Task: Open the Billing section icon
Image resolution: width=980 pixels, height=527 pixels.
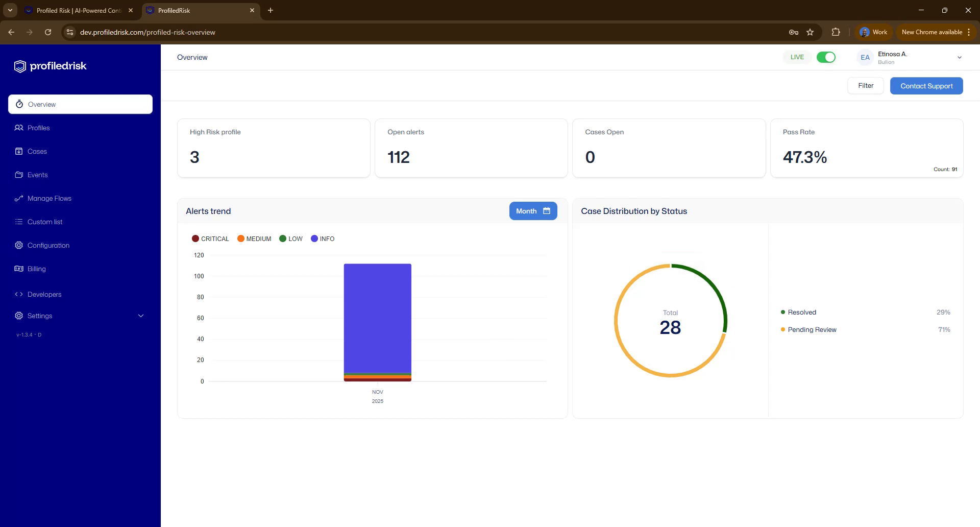Action: [19, 269]
